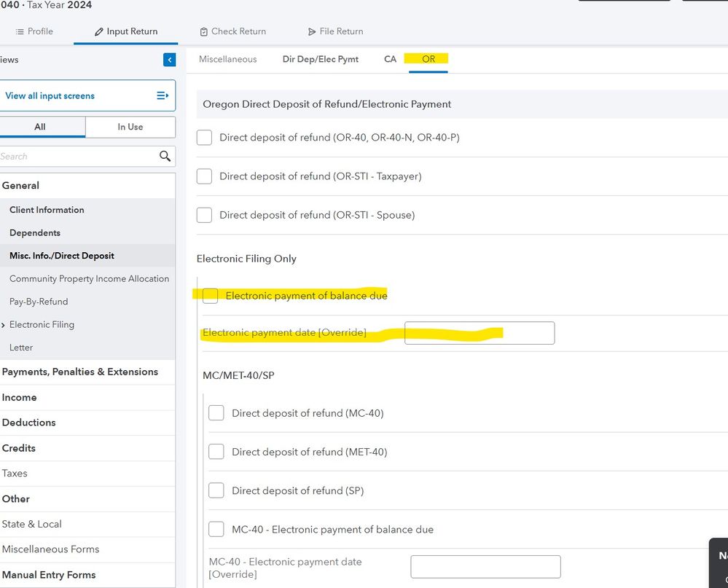Check direct deposit of refund OR-STI Taxpayer
The height and width of the screenshot is (588, 728).
pos(205,176)
